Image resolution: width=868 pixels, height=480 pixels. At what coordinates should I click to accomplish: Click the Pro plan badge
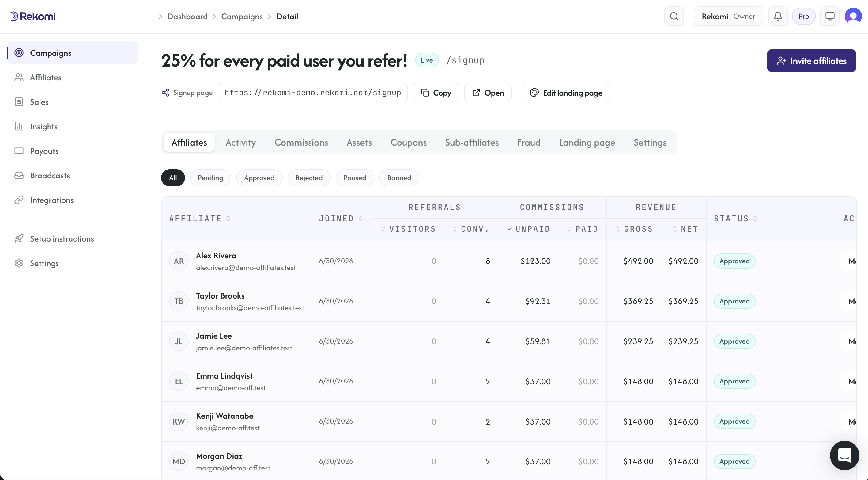tap(804, 16)
